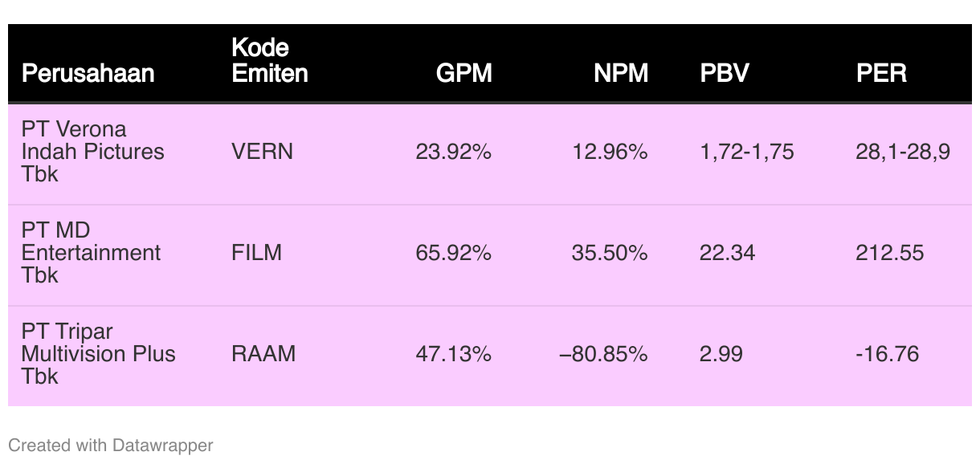Click the PBV column header
The image size is (980, 464).
(x=725, y=74)
